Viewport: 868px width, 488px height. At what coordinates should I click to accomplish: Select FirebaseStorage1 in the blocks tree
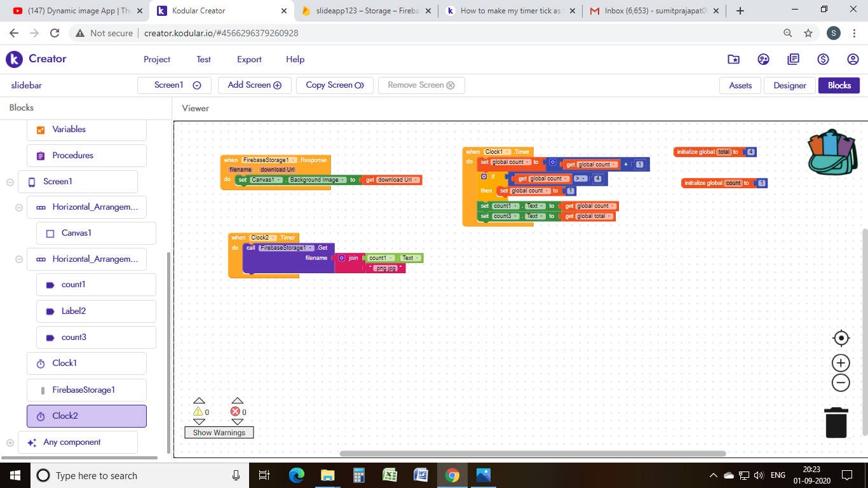(x=83, y=390)
